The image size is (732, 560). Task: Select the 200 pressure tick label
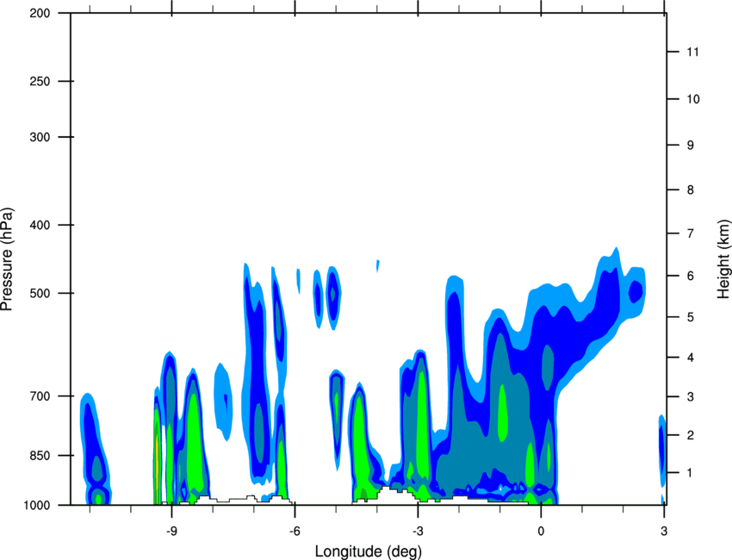pos(40,13)
